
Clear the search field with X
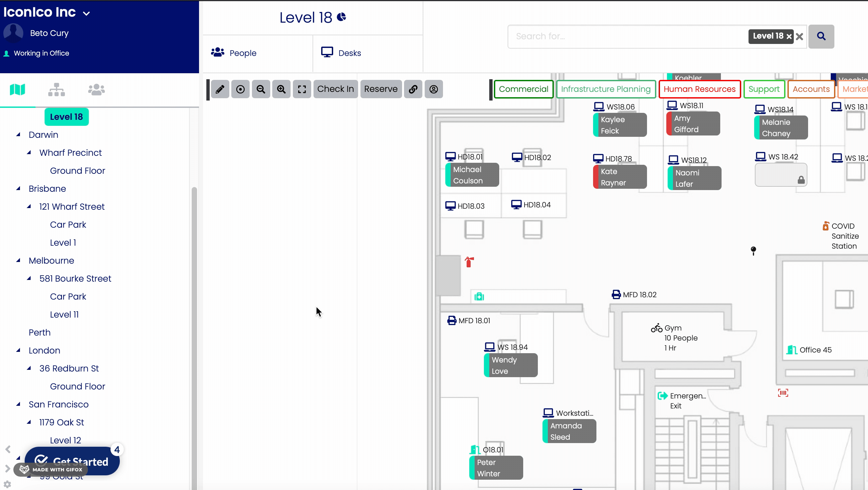click(x=799, y=36)
